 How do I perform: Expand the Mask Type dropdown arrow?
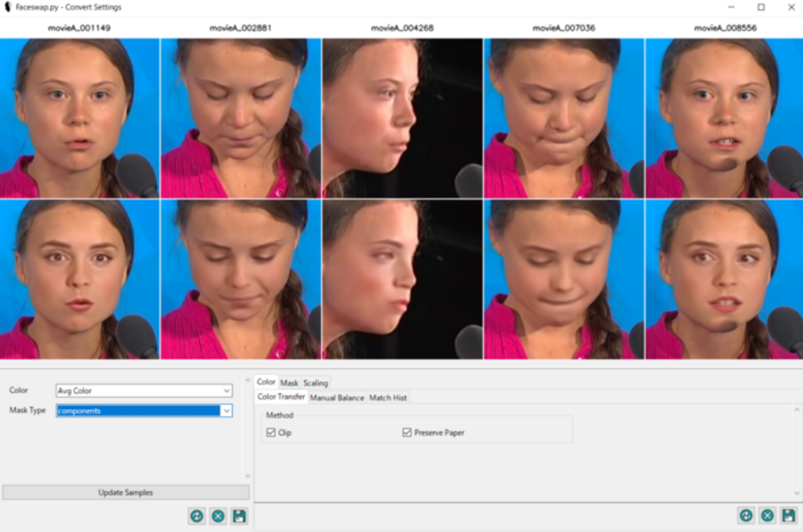(226, 410)
